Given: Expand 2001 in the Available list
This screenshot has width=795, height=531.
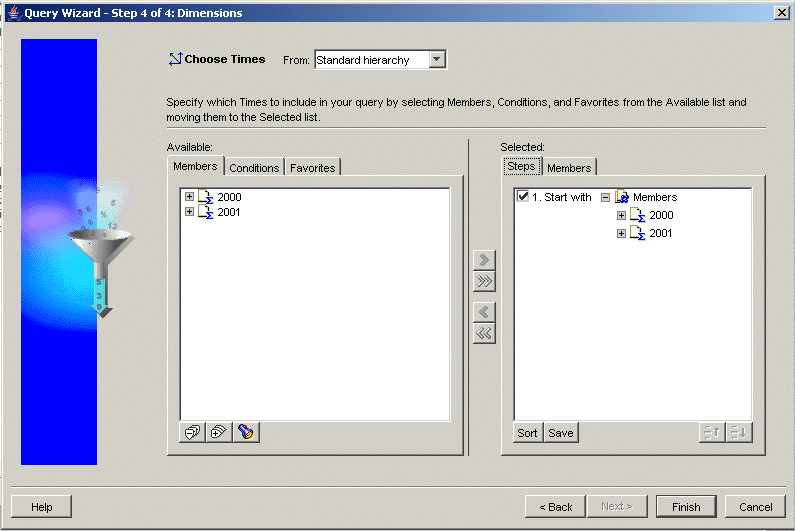Looking at the screenshot, I should (x=189, y=211).
